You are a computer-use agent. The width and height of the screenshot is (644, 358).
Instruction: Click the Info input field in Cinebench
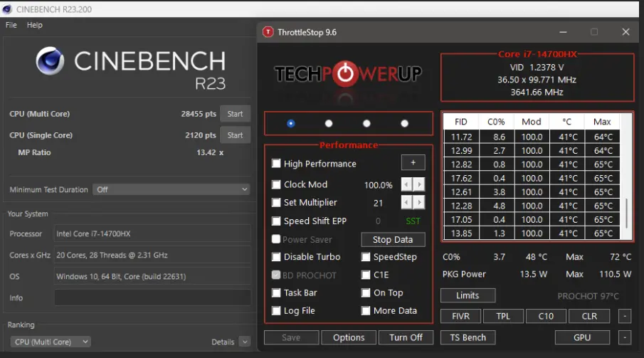(152, 298)
